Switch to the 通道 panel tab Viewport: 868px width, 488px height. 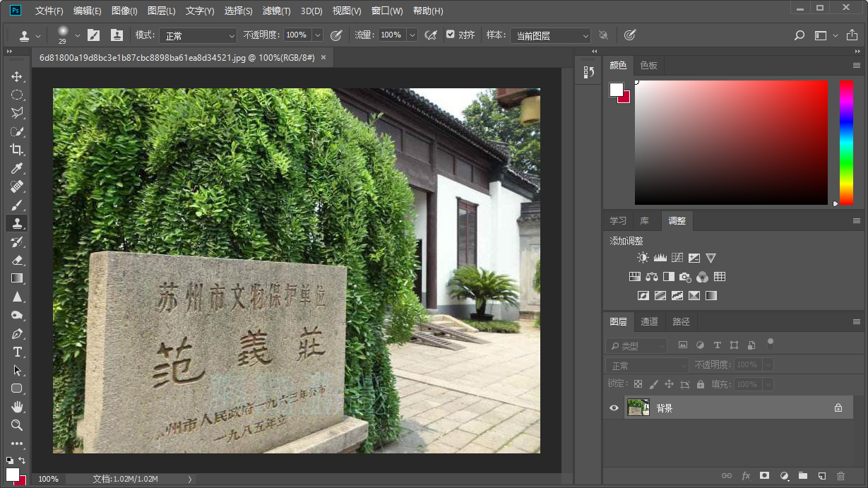[648, 321]
